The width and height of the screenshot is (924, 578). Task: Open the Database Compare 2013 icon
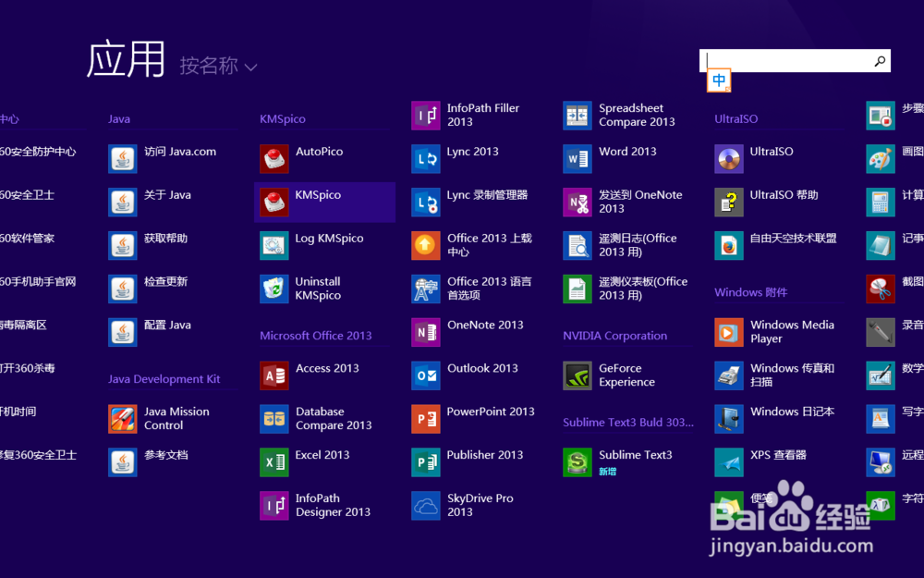pyautogui.click(x=274, y=419)
